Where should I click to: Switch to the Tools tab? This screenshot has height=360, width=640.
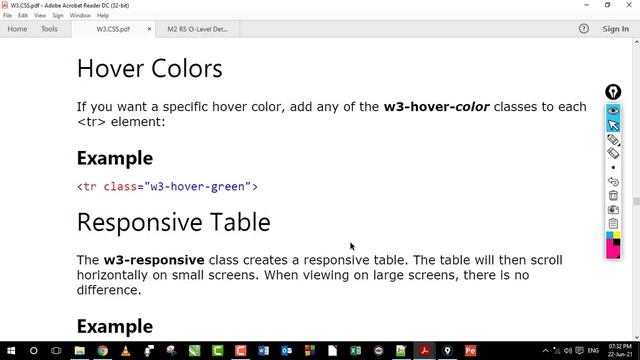click(49, 29)
